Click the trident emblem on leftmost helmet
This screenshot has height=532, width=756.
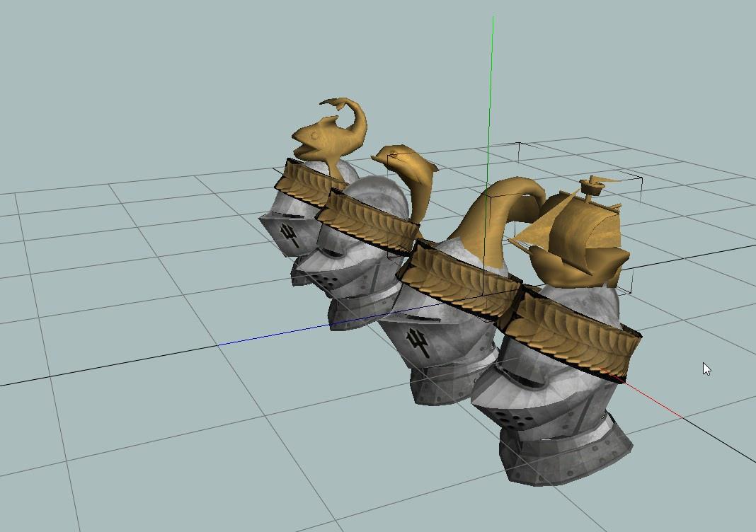[291, 235]
